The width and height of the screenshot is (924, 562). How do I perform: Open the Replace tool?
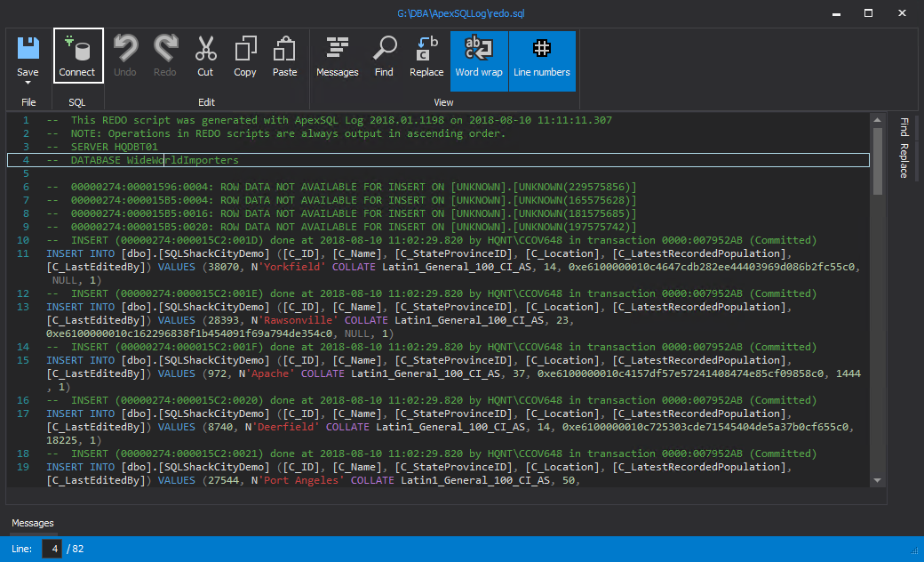pos(426,56)
